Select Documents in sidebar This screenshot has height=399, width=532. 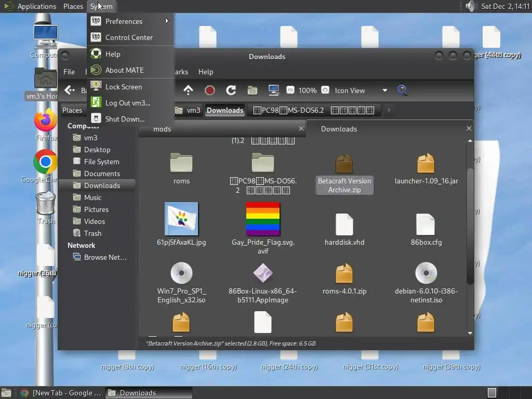[x=98, y=174]
